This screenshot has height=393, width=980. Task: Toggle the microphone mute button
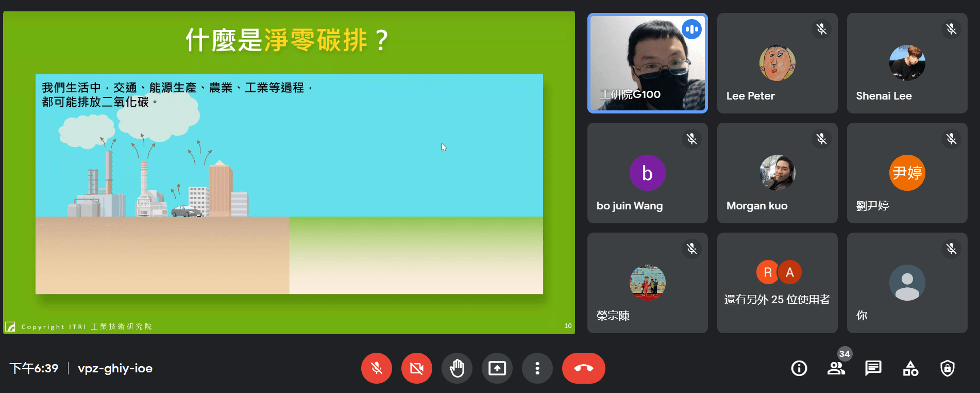(377, 368)
